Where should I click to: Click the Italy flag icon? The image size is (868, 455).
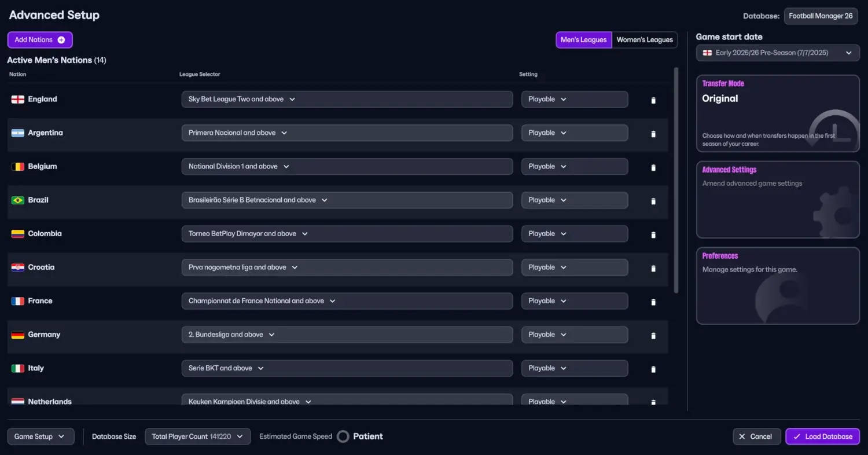[18, 368]
